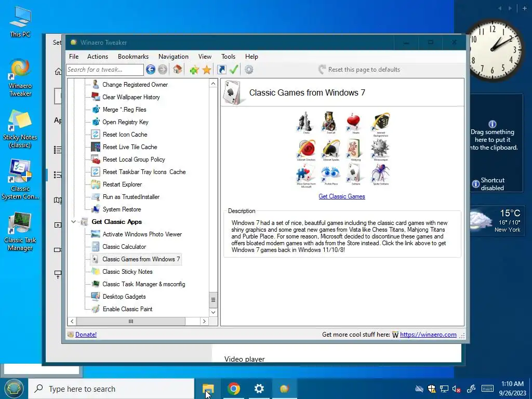The height and width of the screenshot is (399, 532).
Task: Select Reset Taskbar Tray Icons Cache
Action: tap(144, 172)
